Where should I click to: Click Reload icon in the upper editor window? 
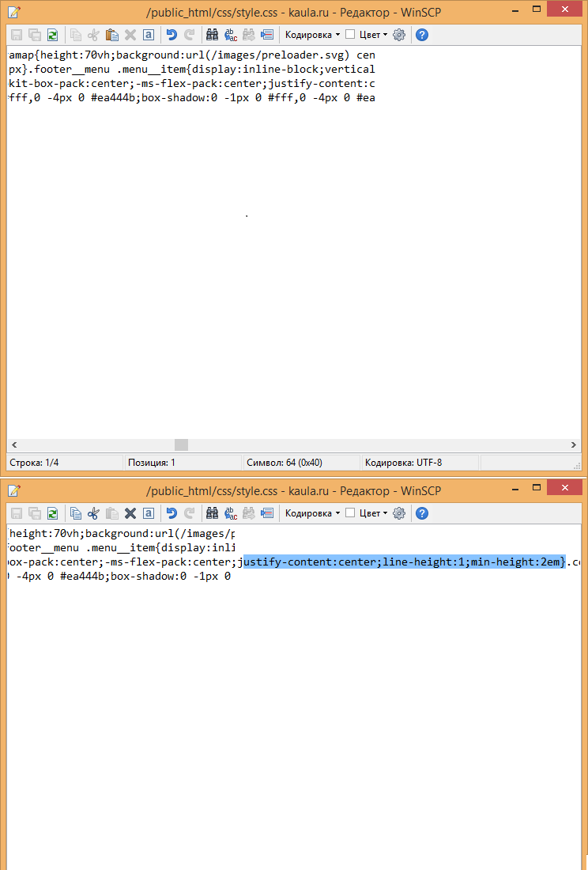tap(52, 35)
